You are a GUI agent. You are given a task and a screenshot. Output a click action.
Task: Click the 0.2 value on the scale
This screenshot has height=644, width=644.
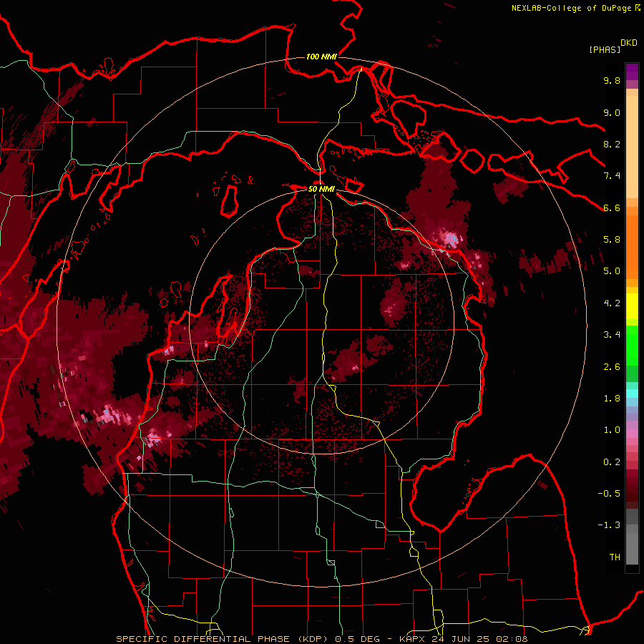click(x=612, y=462)
